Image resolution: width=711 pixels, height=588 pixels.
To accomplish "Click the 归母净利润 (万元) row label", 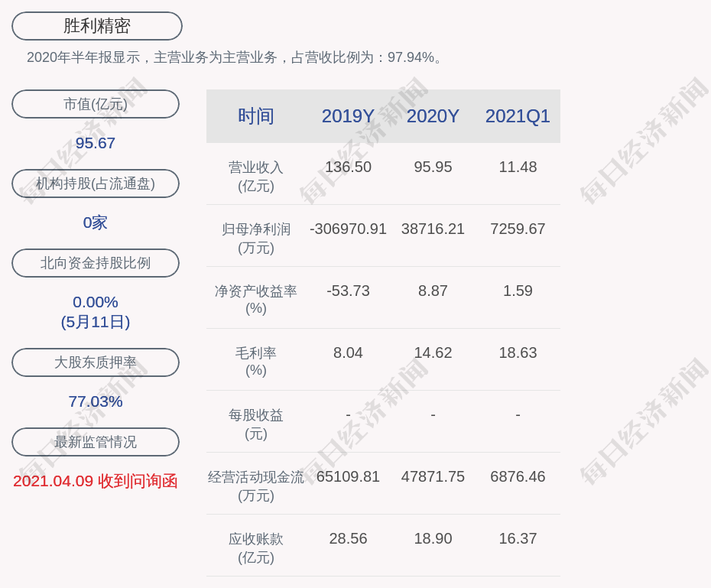I will [256, 239].
